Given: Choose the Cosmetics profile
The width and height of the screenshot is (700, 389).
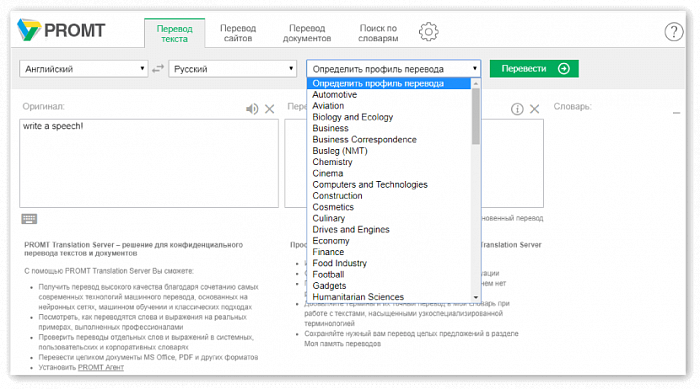Looking at the screenshot, I should tap(389, 207).
